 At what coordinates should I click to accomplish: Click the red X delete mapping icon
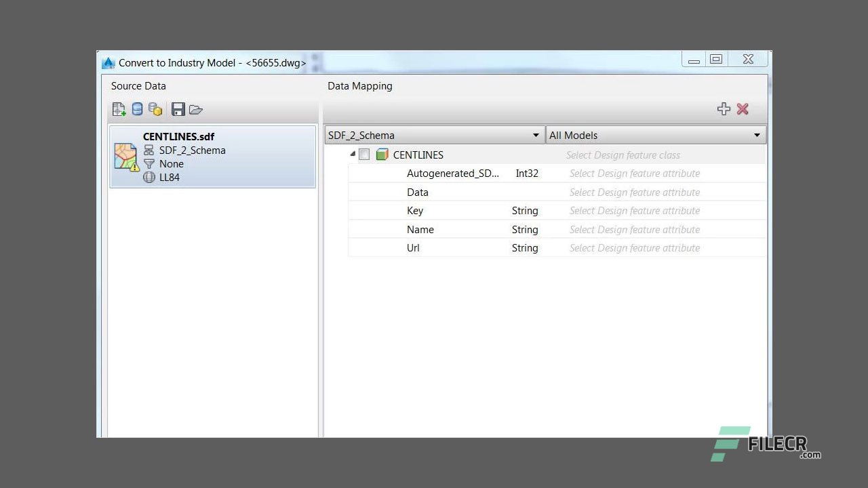[743, 109]
